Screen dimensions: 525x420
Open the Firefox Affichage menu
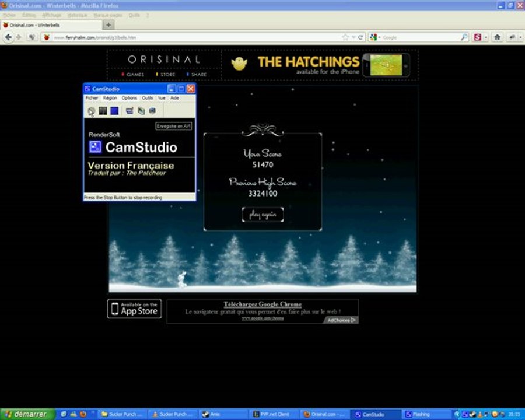[x=51, y=15]
